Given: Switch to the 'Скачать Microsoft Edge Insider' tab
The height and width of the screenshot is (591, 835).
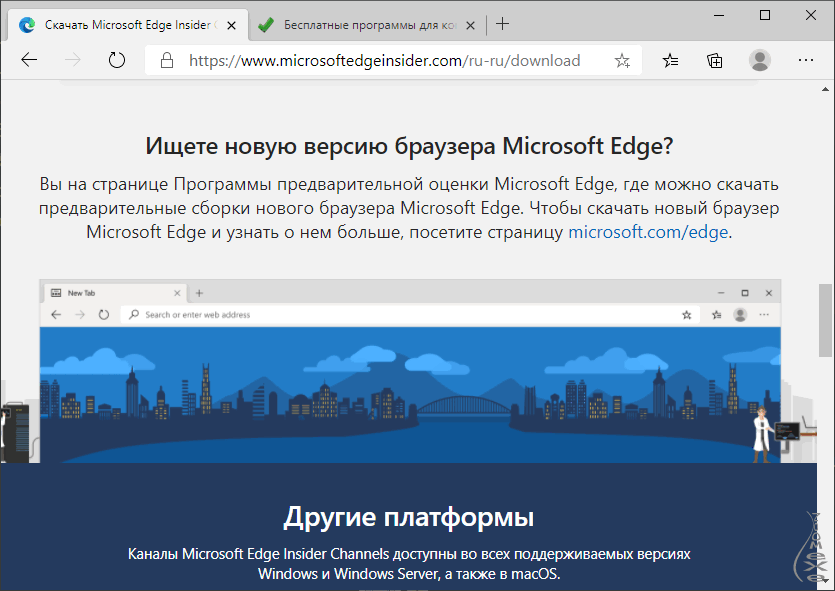Looking at the screenshot, I should tap(128, 25).
